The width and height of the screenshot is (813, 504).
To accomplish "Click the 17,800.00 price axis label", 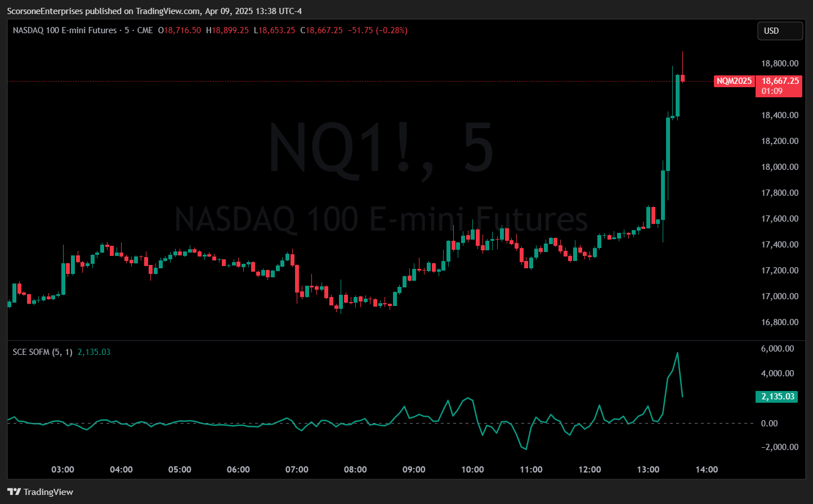I will 780,193.
